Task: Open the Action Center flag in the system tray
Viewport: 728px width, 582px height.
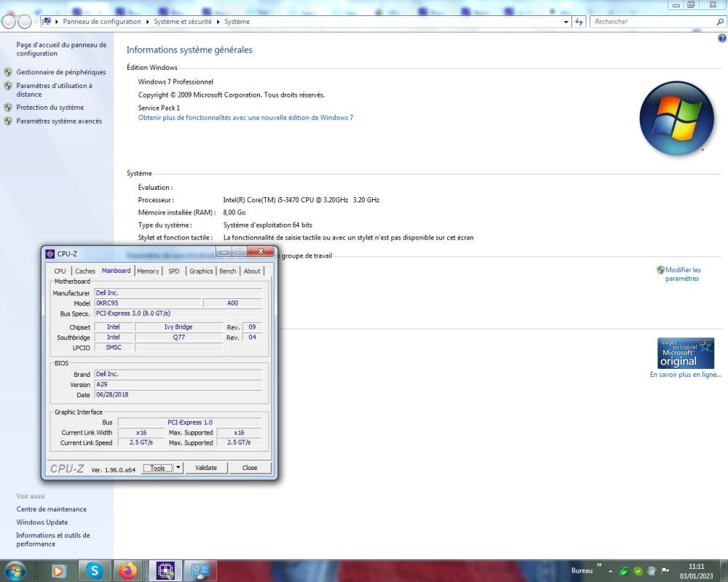Action: pyautogui.click(x=665, y=571)
